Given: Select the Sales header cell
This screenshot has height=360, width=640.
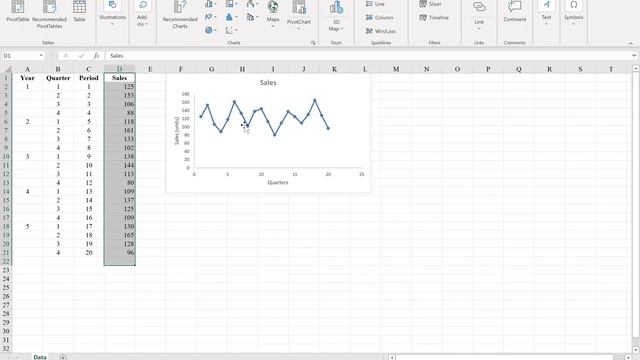Looking at the screenshot, I should tap(120, 78).
